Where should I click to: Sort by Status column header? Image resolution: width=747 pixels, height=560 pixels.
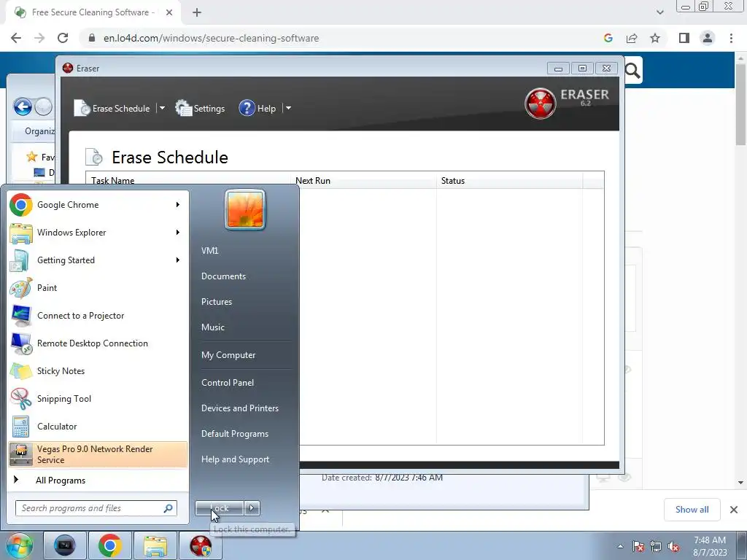point(509,181)
